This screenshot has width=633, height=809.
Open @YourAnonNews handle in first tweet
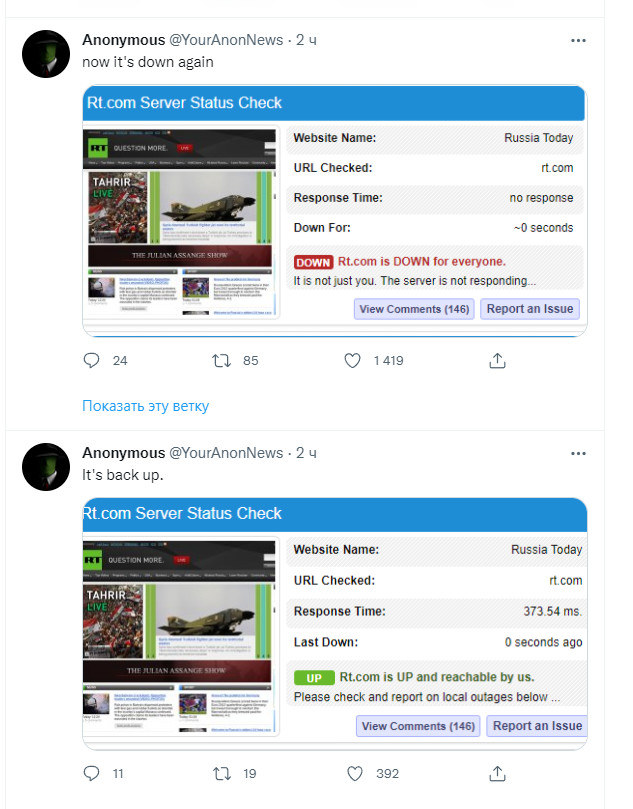226,40
